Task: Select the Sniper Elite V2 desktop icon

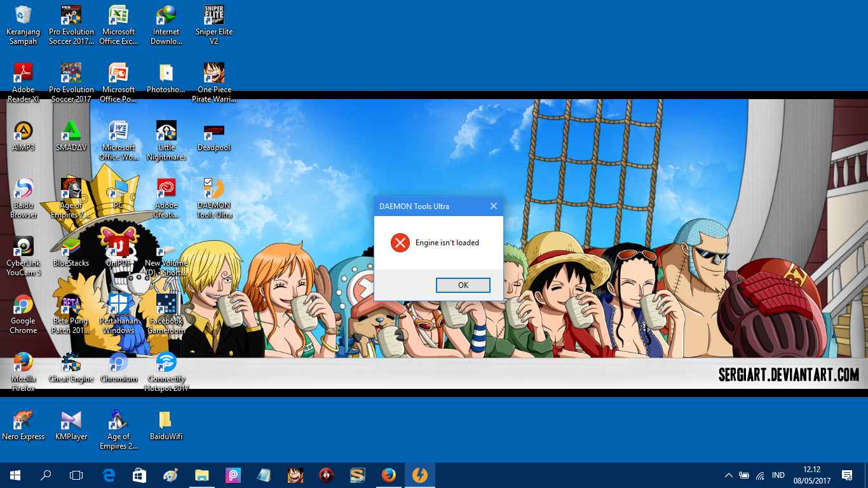Action: coord(214,25)
